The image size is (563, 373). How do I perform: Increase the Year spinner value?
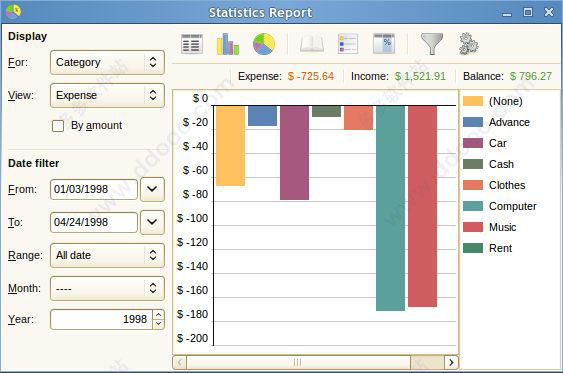pos(158,314)
